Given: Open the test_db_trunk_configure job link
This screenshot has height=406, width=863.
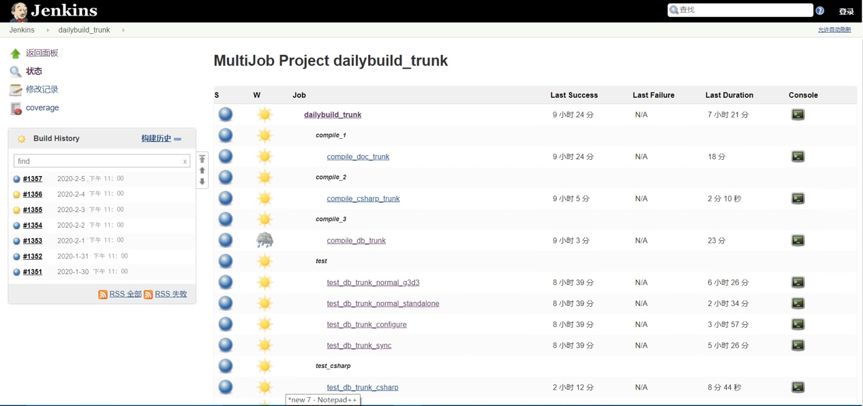Looking at the screenshot, I should click(366, 324).
